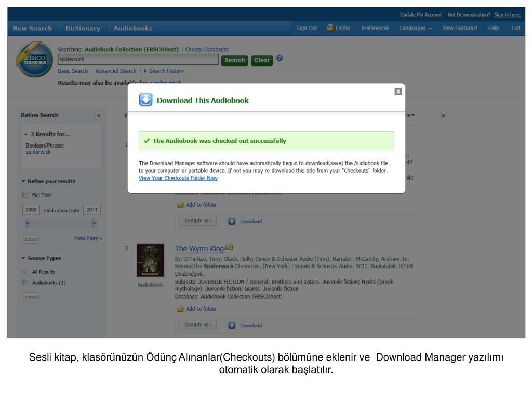This screenshot has height=399, width=532.
Task: Collapse the Source Types section
Action: [23, 258]
